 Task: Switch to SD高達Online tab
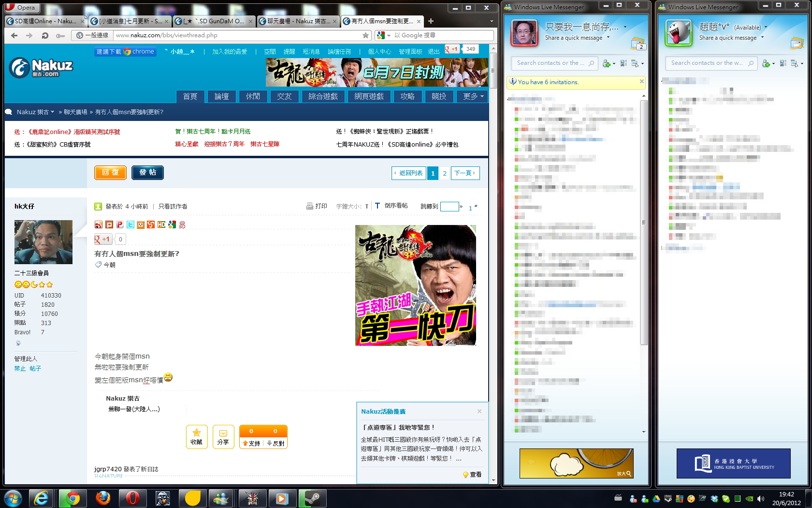pyautogui.click(x=45, y=21)
